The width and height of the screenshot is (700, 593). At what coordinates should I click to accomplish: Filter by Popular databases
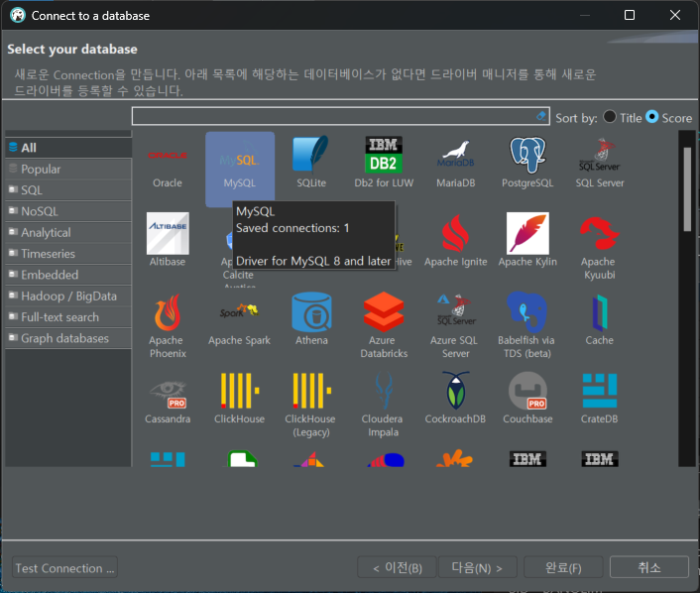[68, 170]
